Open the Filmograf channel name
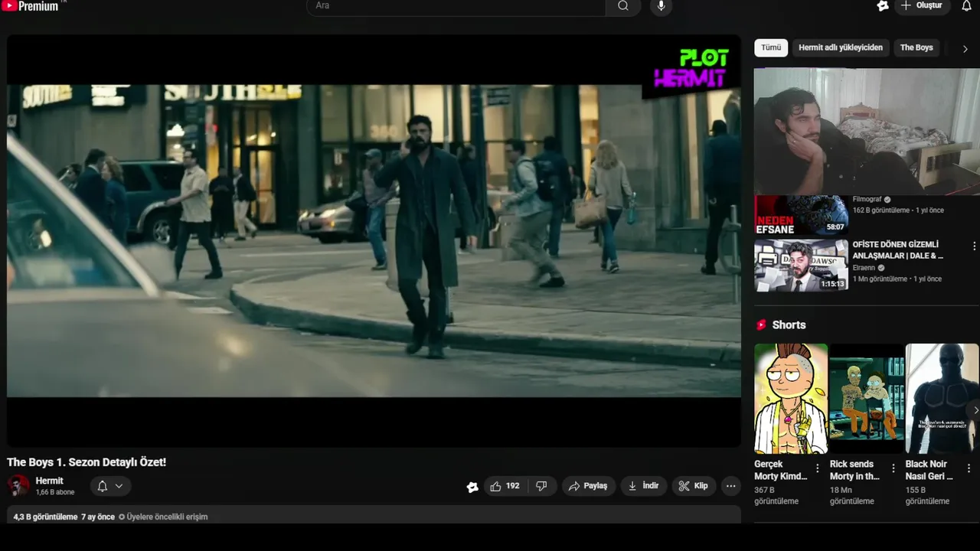This screenshot has height=551, width=980. [867, 200]
